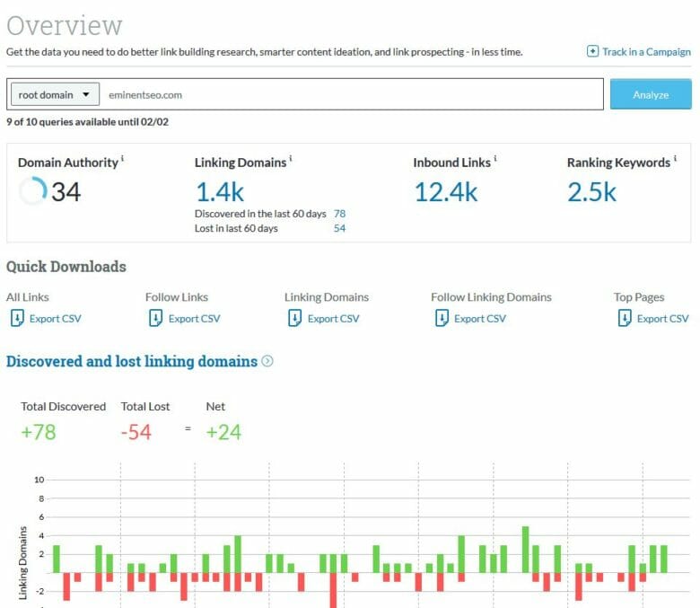700x608 pixels.
Task: Click the Ranking Keywords info icon
Action: tap(675, 160)
